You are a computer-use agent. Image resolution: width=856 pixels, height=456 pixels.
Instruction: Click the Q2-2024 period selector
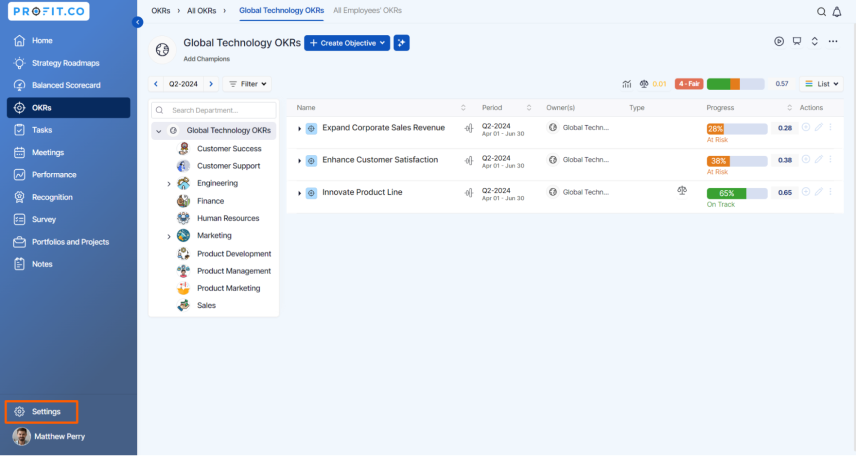coord(183,84)
